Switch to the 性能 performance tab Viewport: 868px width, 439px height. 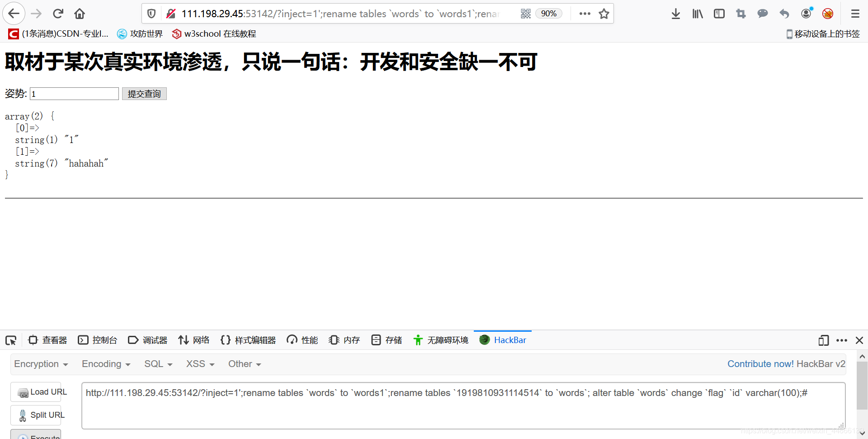click(x=302, y=340)
